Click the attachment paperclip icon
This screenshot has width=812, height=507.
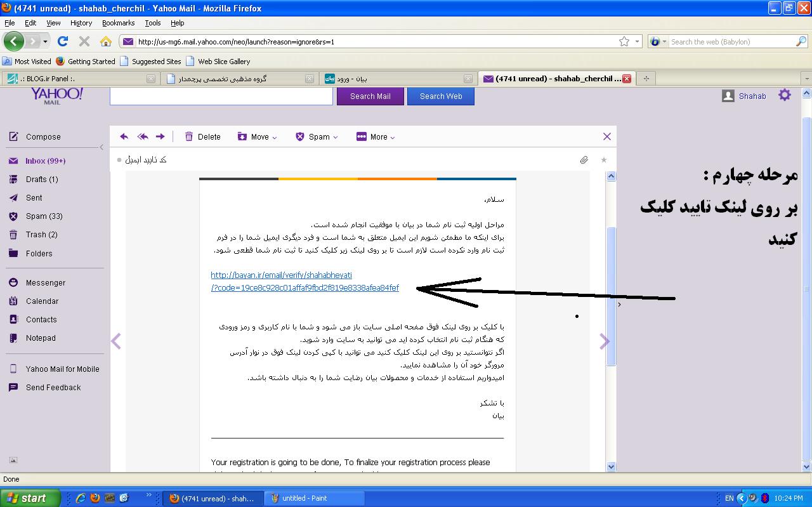(x=584, y=160)
